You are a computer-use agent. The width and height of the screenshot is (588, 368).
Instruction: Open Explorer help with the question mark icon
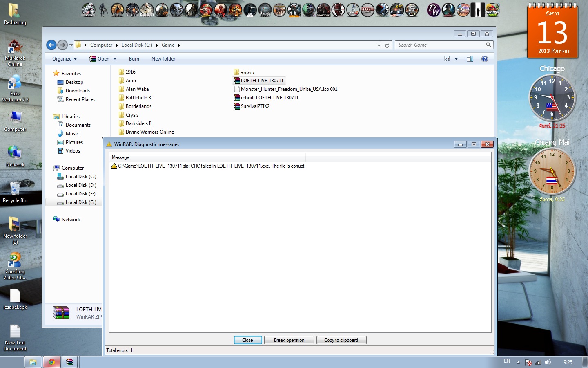tap(485, 59)
